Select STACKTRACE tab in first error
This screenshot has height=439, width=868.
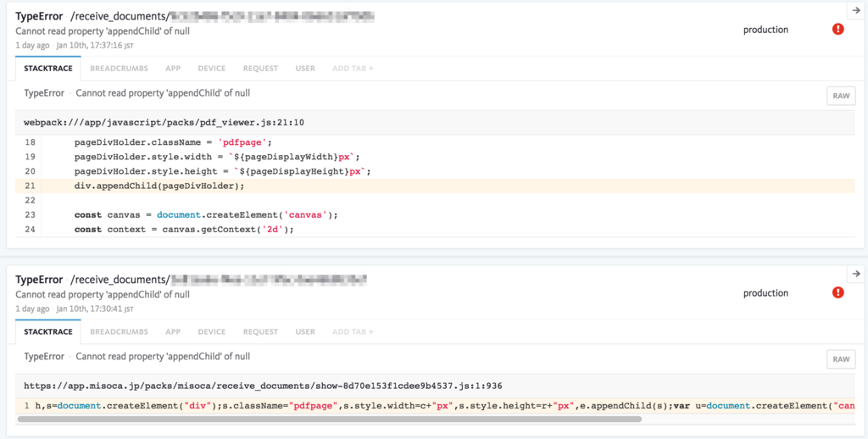click(48, 69)
